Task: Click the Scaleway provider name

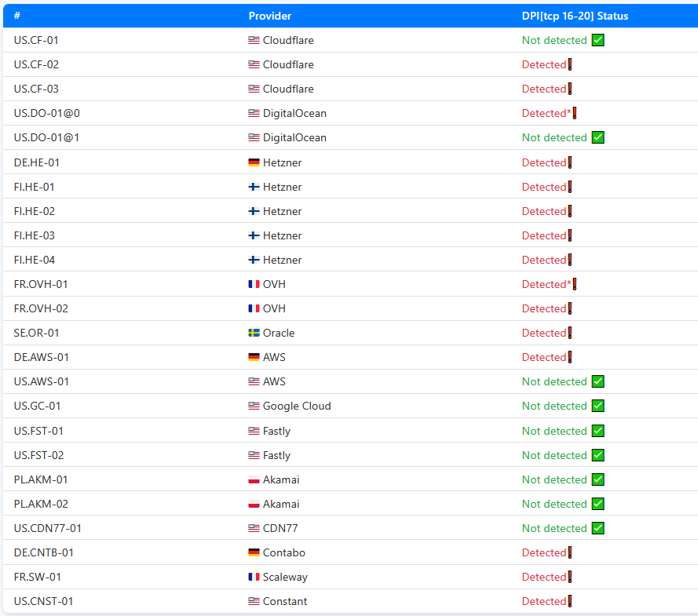Action: 285,577
